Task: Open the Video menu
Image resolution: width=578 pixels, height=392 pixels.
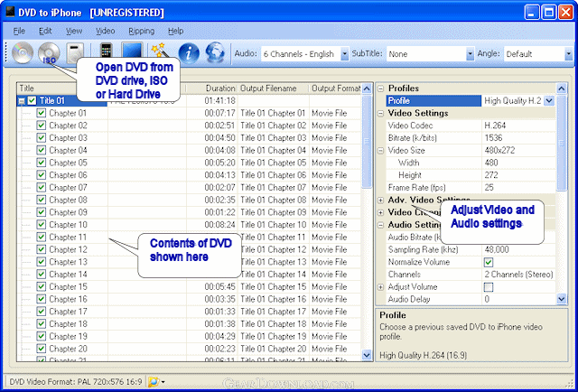Action: point(106,31)
